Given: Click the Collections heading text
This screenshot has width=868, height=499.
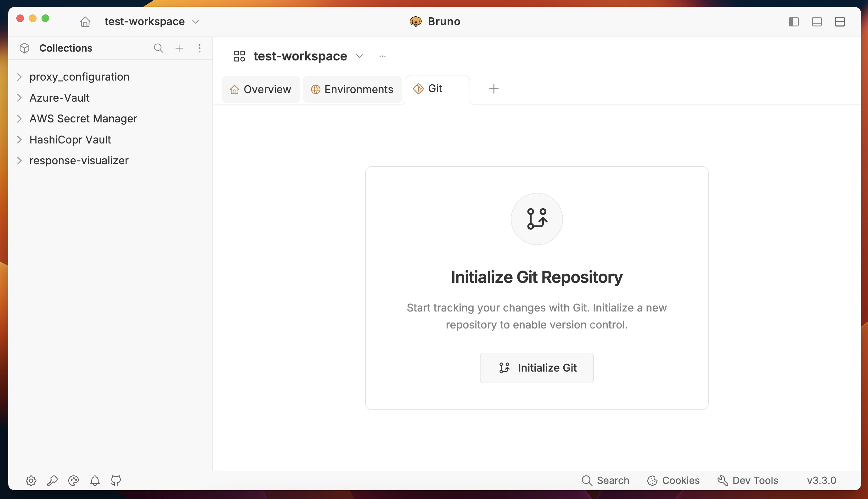Looking at the screenshot, I should point(66,48).
